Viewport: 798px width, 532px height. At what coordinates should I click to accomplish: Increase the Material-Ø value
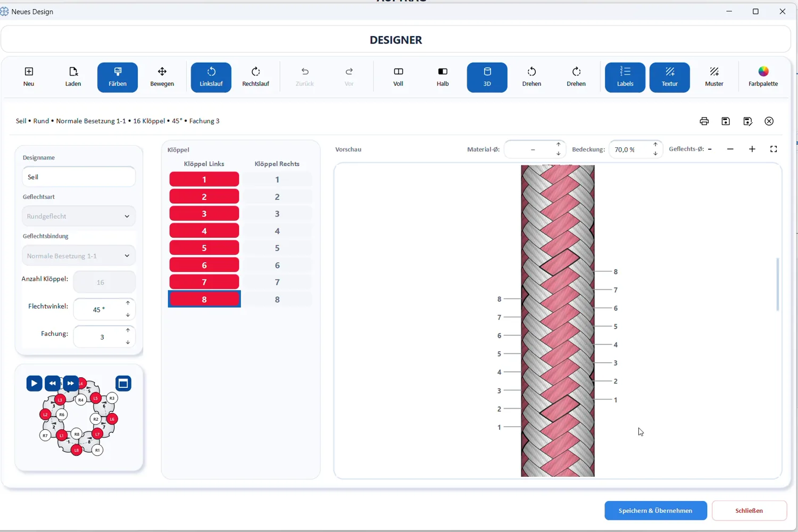pos(558,145)
